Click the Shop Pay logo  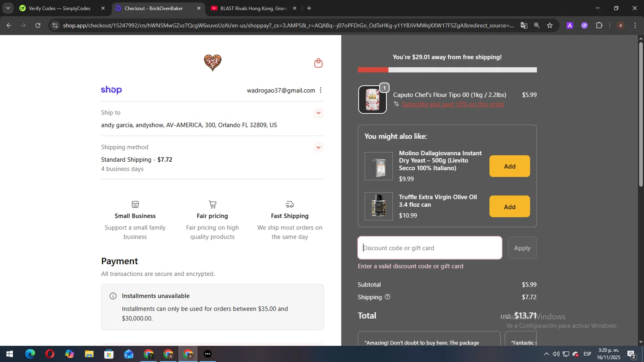(x=111, y=90)
